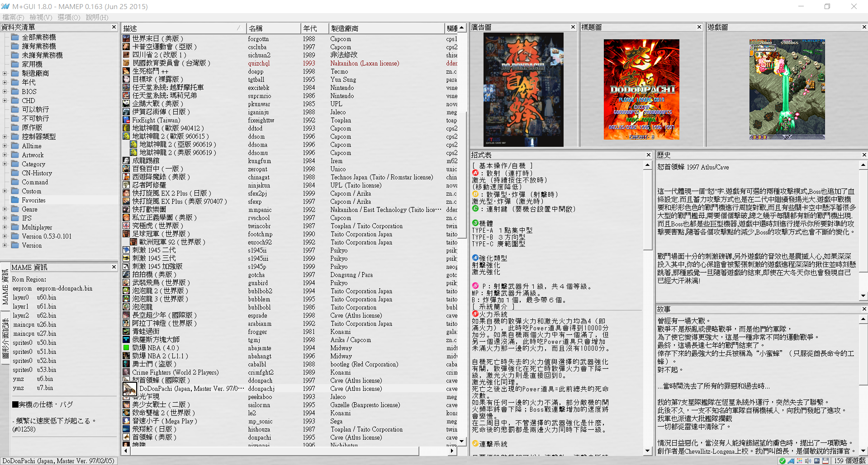Close the 資料夾清單 panel
The width and height of the screenshot is (868, 465).
click(x=114, y=27)
